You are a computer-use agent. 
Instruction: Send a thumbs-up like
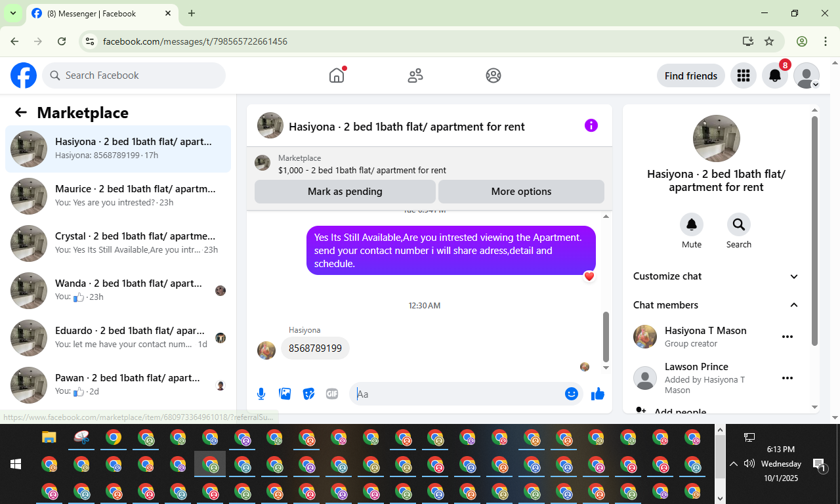597,394
